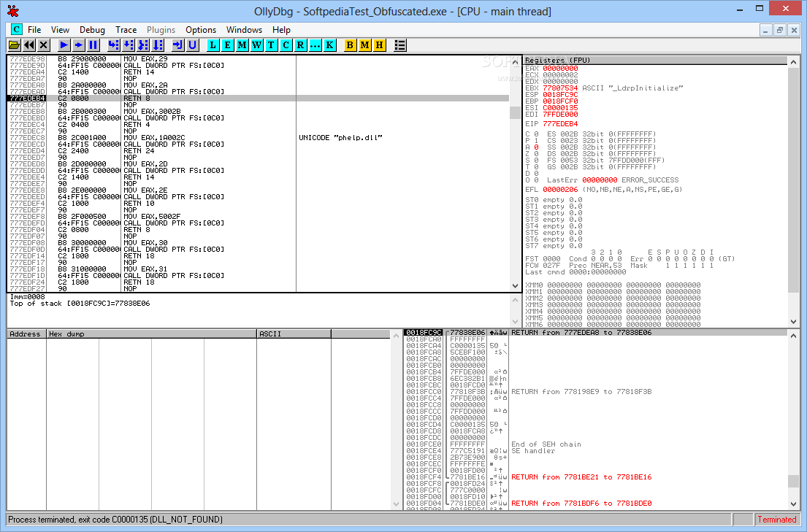Show executable modules with the E icon
This screenshot has width=807, height=532.
227,45
